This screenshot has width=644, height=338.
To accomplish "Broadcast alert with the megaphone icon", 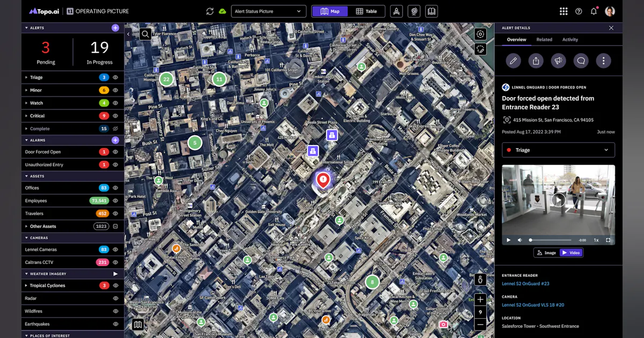I will pos(559,61).
